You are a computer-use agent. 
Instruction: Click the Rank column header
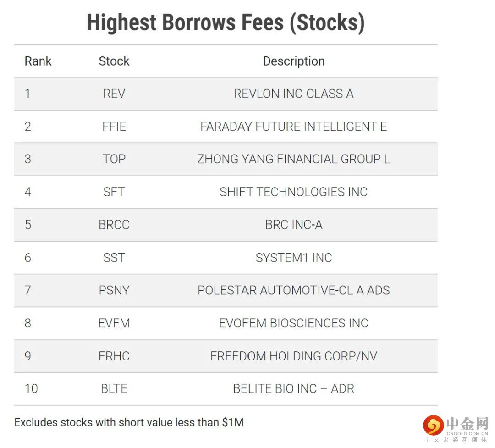pos(38,61)
